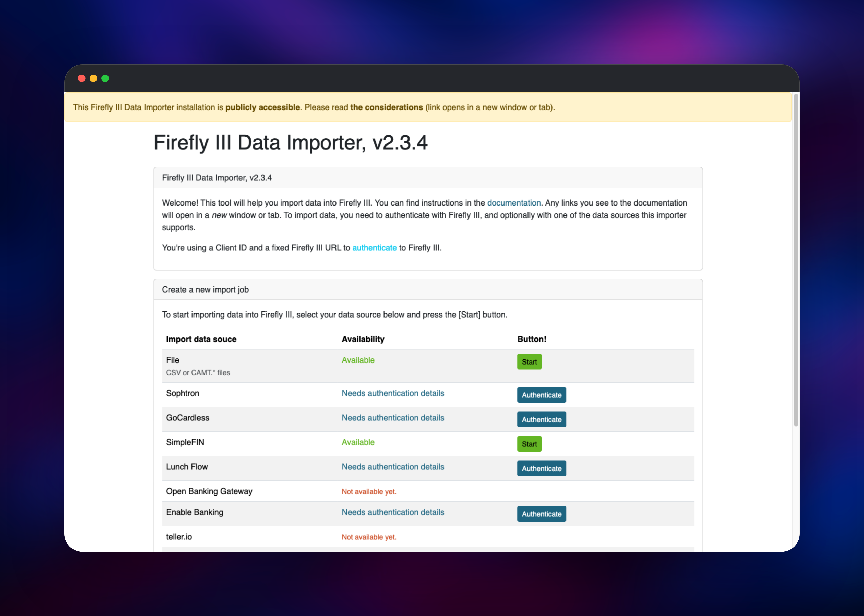This screenshot has height=616, width=864.
Task: Click the 'Create a new import job' panel header
Action: [x=428, y=290]
